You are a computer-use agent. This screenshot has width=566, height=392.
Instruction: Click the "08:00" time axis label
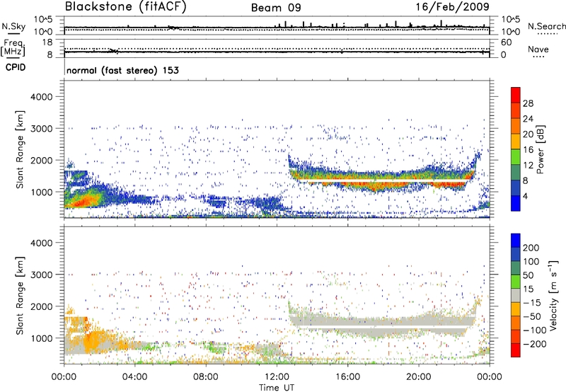(205, 377)
